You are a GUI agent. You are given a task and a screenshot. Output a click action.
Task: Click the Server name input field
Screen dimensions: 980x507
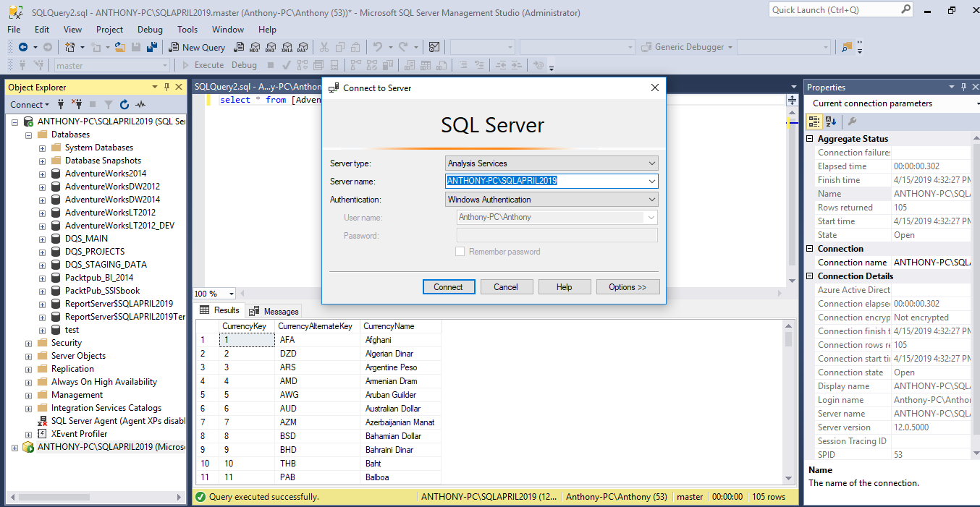pos(544,182)
